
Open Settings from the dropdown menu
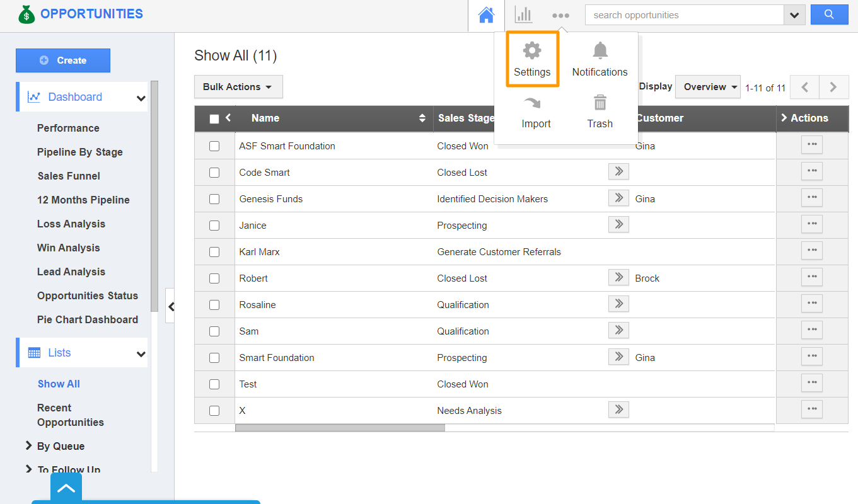pos(532,59)
